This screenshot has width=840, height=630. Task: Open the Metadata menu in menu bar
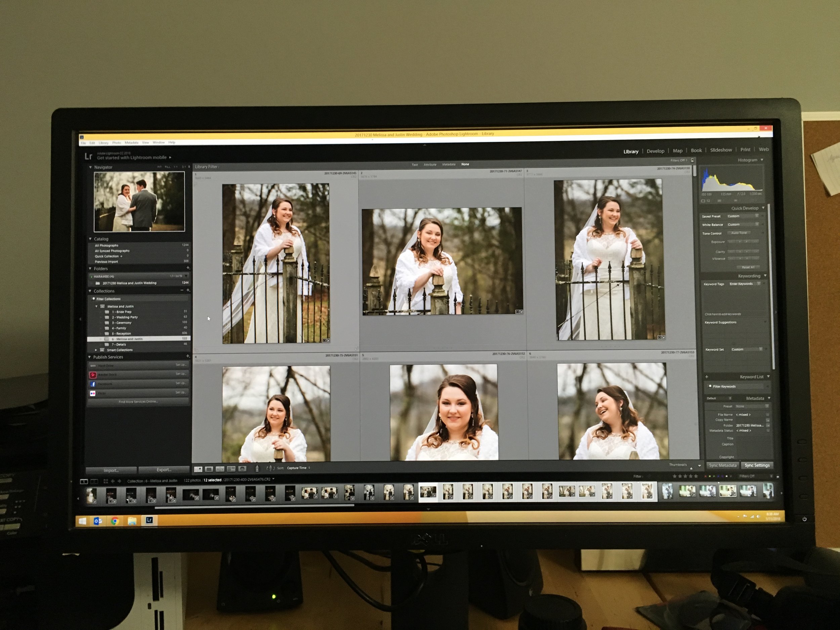131,143
